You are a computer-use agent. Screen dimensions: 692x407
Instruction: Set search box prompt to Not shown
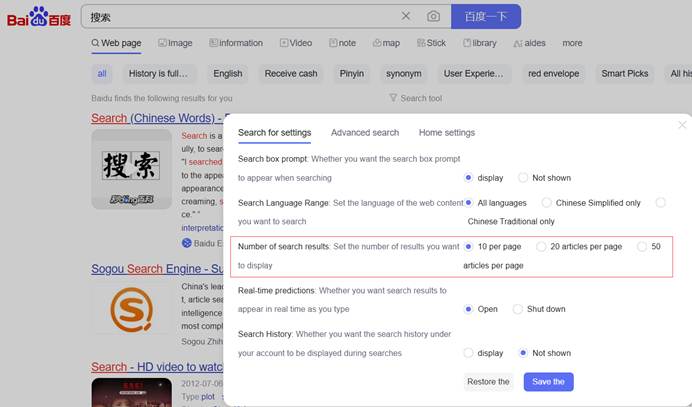[523, 178]
